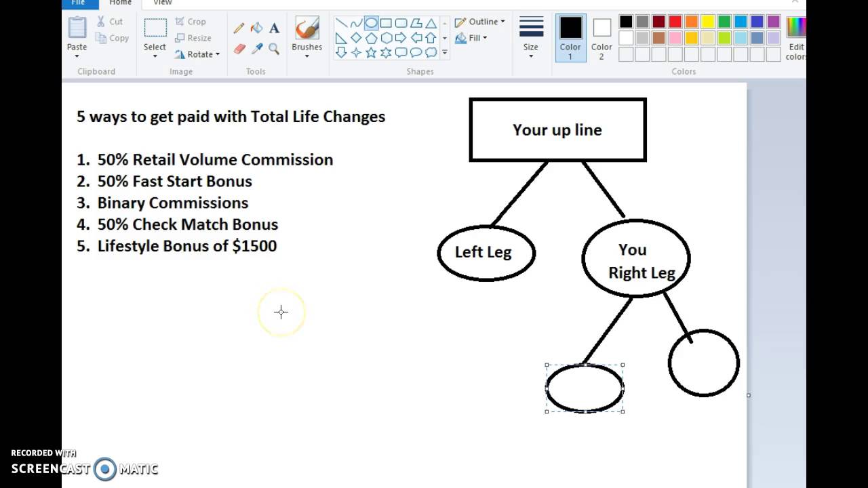Expand the full Shapes gallery

[x=445, y=52]
